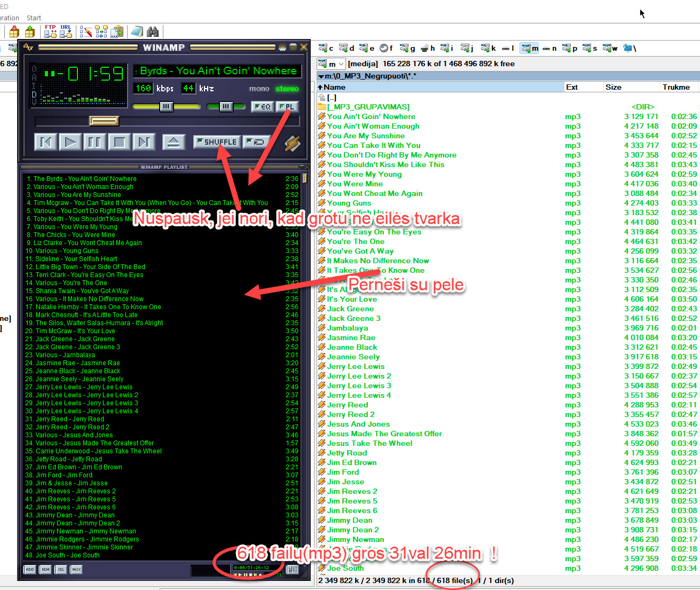Open the Start menu item

tap(34, 18)
